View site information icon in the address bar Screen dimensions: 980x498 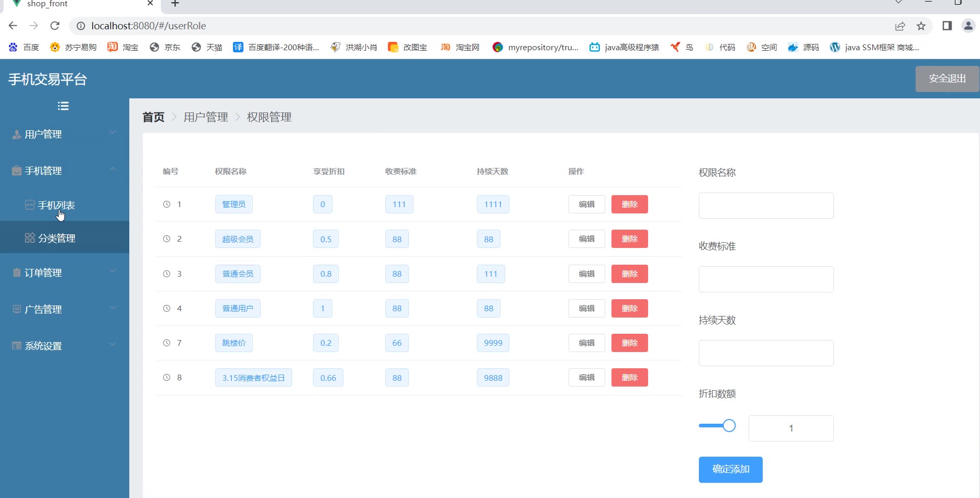click(x=81, y=26)
